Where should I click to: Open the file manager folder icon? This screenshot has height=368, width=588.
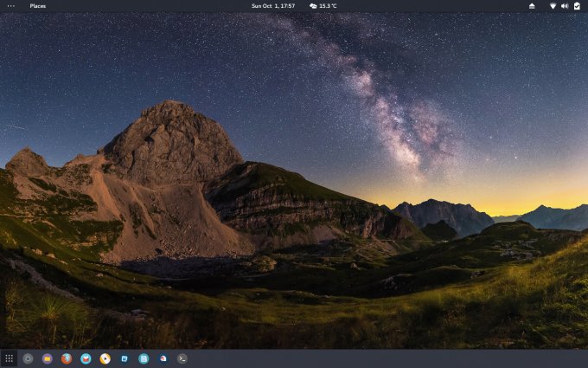click(x=48, y=358)
